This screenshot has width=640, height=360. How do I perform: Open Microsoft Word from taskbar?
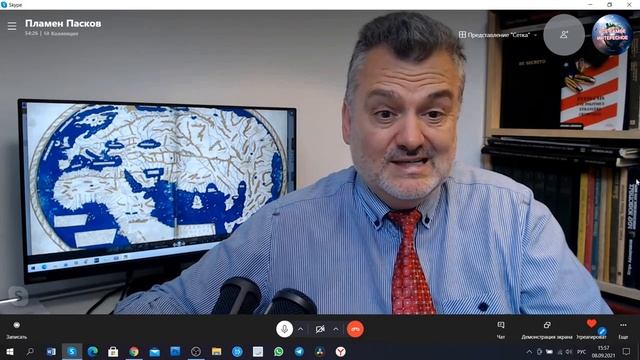click(51, 351)
